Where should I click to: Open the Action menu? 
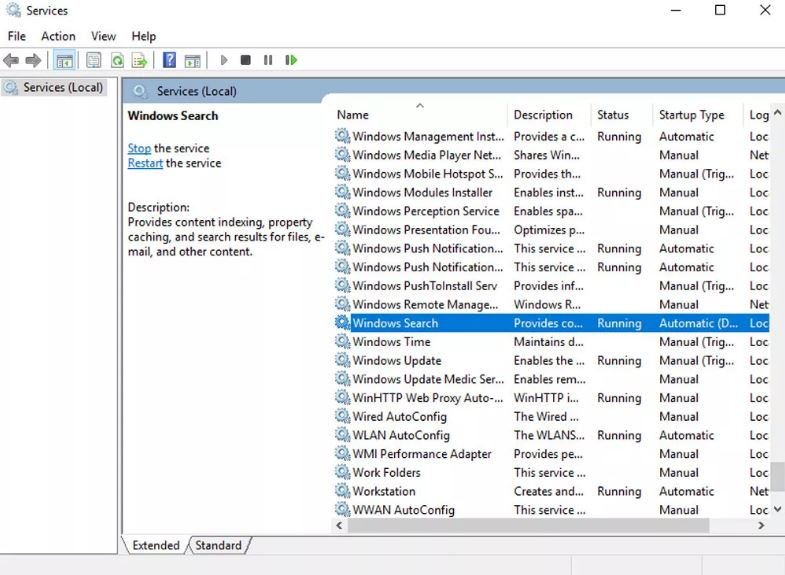coord(58,36)
